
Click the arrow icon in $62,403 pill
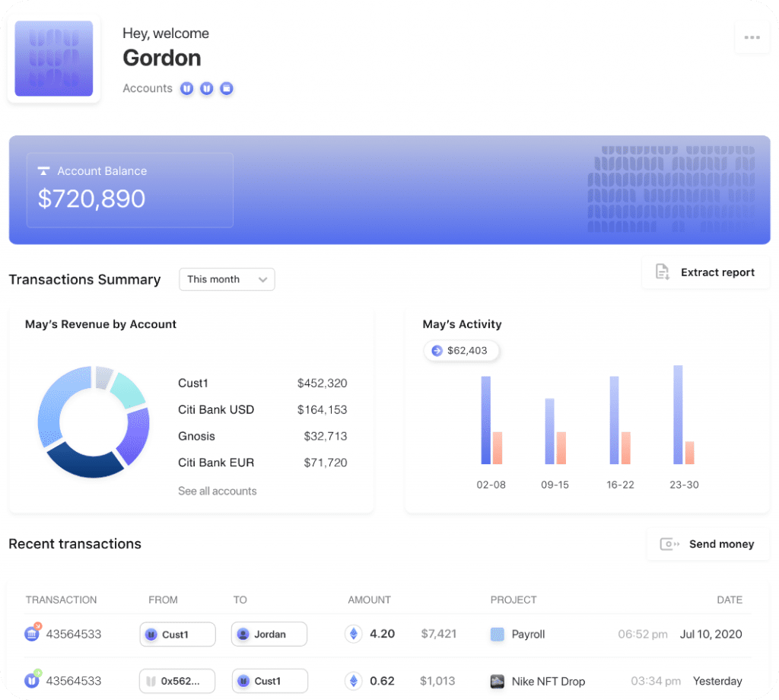[x=437, y=351]
